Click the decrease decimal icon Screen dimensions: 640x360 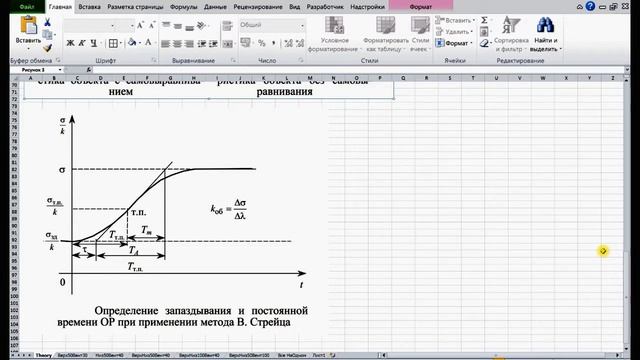click(300, 43)
